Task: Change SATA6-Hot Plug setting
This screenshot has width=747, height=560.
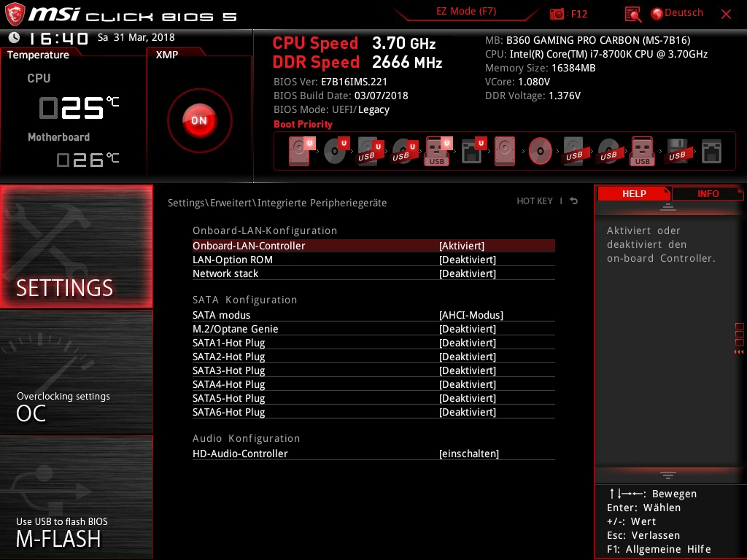Action: point(468,411)
